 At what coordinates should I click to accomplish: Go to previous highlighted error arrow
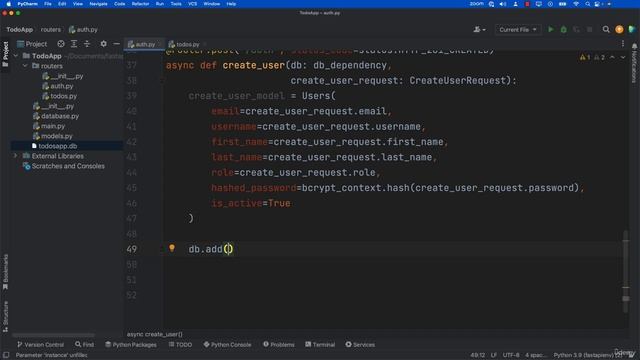click(612, 57)
